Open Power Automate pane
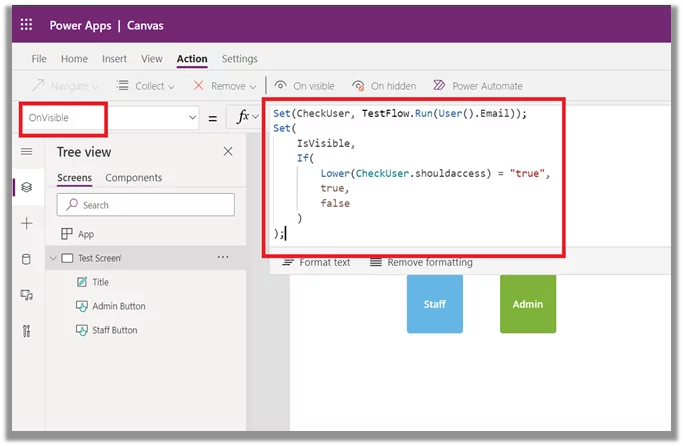683x446 pixels. [478, 86]
